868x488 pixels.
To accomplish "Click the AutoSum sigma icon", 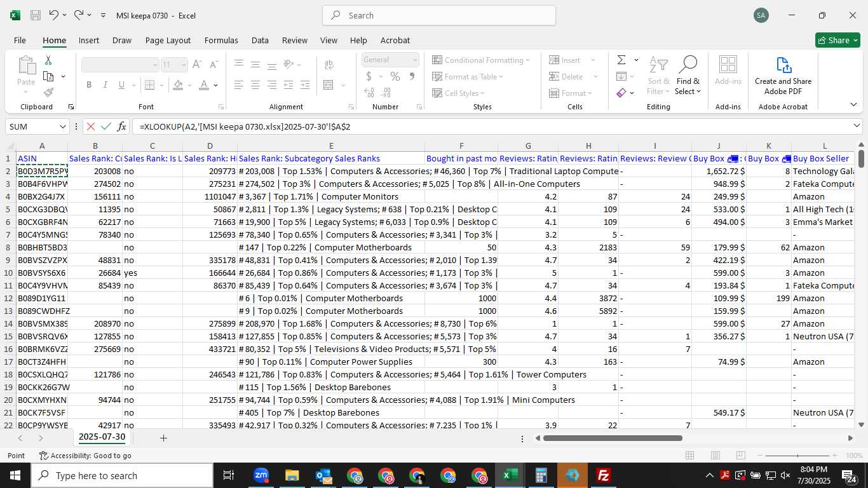I will click(x=621, y=60).
